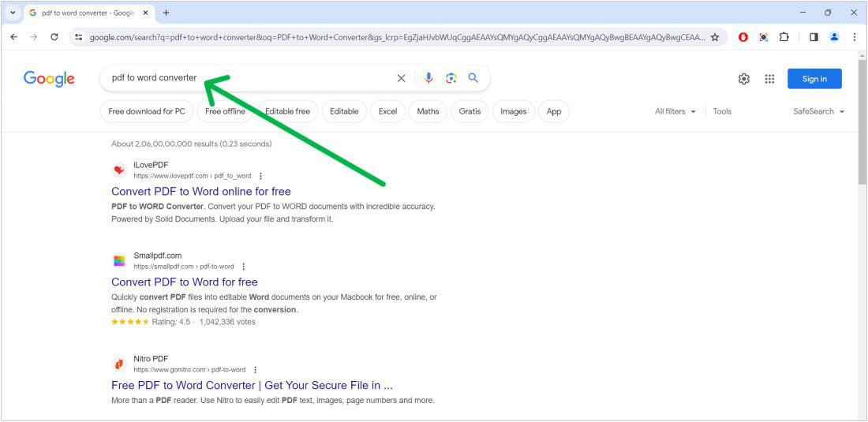Viewport: 868px width, 422px height.
Task: Click the vertical page scrollbar thumb
Action: click(x=862, y=121)
